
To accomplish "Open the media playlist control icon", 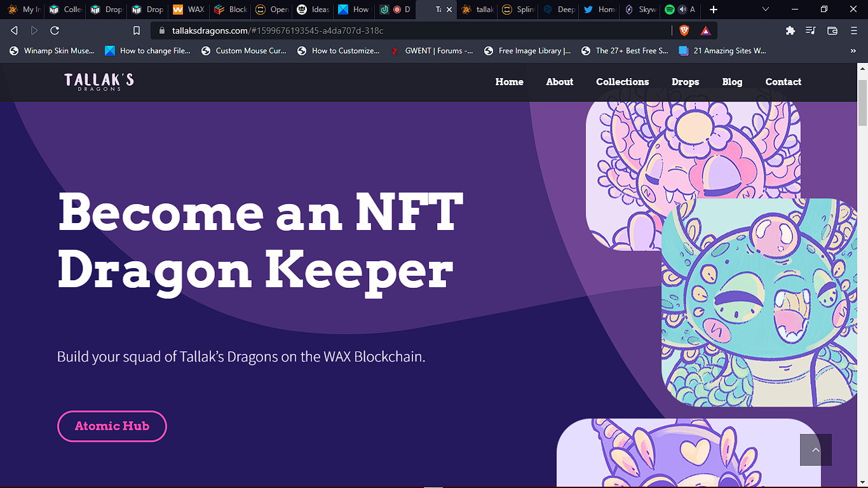I will click(x=811, y=30).
